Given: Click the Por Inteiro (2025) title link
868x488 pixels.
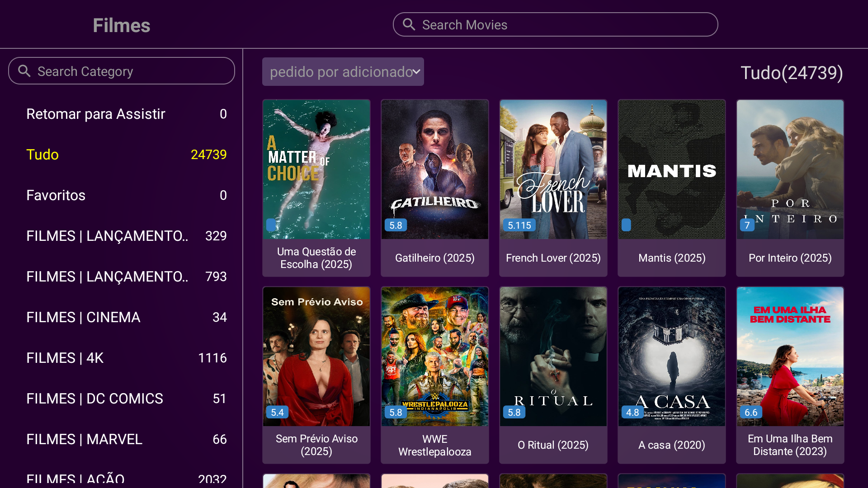Looking at the screenshot, I should (x=790, y=258).
